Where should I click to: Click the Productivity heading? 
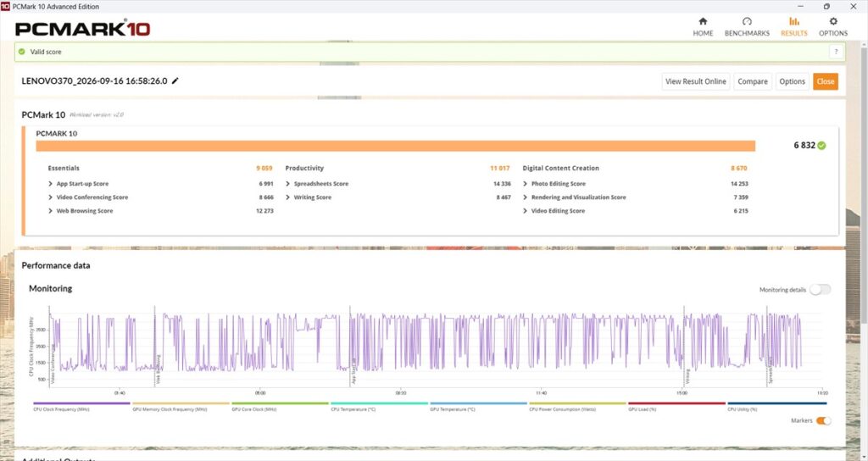pyautogui.click(x=304, y=169)
